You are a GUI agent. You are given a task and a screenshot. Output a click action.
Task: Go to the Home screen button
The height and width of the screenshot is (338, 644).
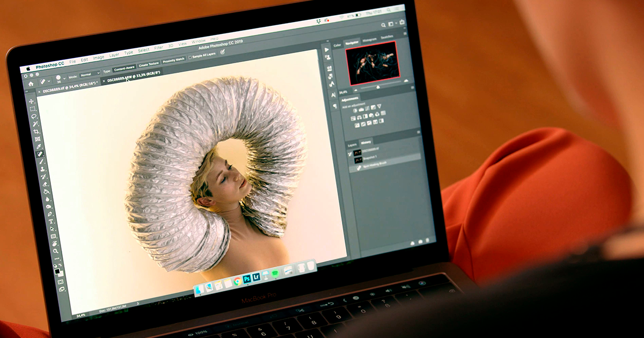(31, 84)
